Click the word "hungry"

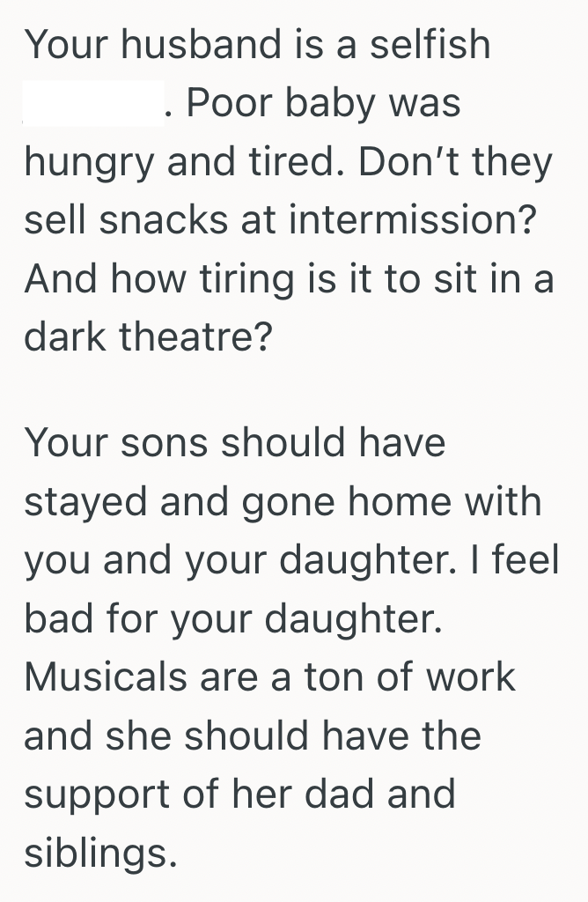(x=82, y=163)
